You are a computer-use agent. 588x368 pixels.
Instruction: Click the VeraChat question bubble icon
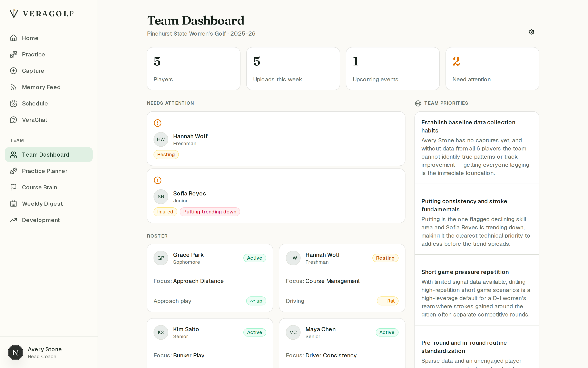coord(14,120)
